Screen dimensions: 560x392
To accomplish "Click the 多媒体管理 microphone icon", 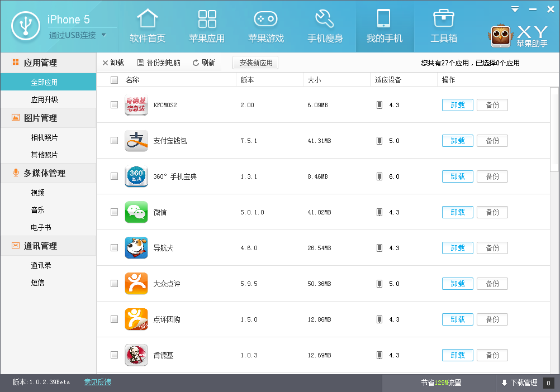I will [15, 173].
